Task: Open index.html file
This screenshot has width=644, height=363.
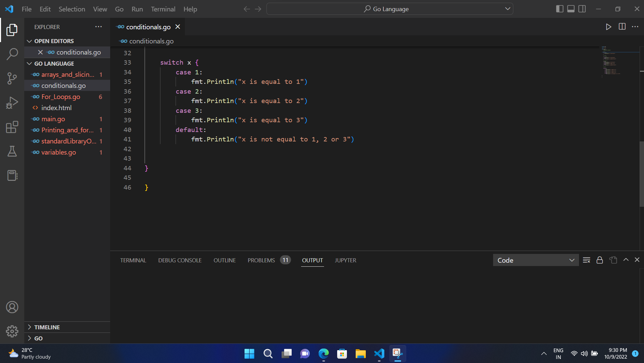Action: [x=67, y=108]
